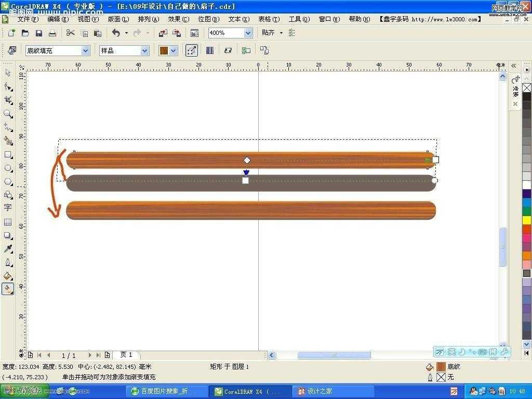Select the Interactive Blend/Shadow tool
532x399 pixels.
click(x=8, y=235)
